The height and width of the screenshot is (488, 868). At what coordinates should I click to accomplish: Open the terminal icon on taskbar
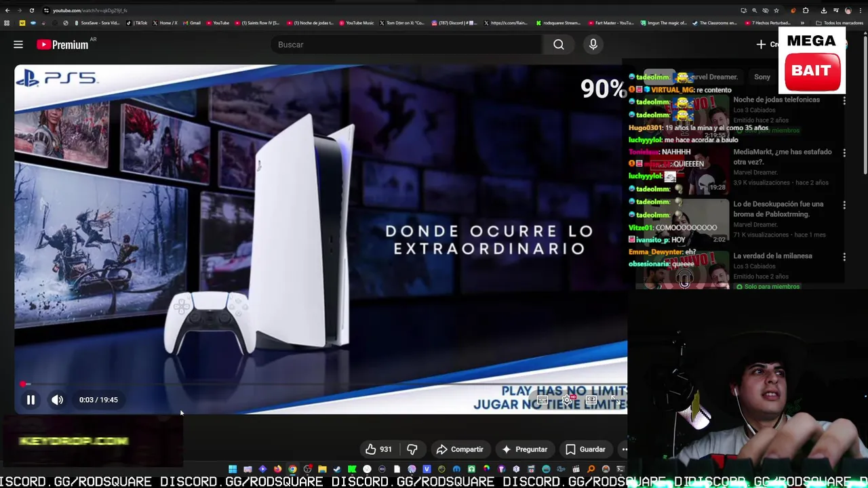[x=620, y=469]
